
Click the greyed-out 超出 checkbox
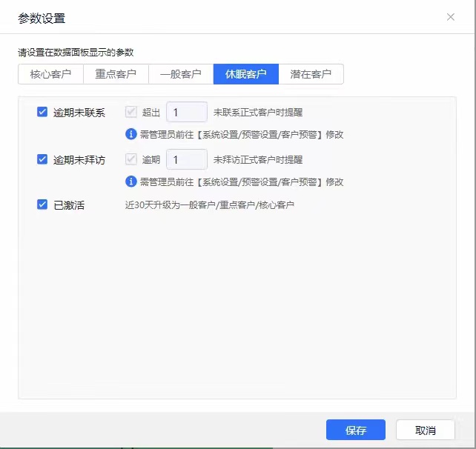tap(132, 113)
